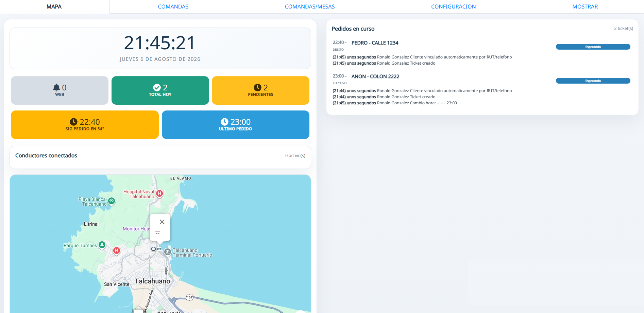This screenshot has height=313, width=644.
Task: Click the clock icon beside 23:00
Action: tap(224, 122)
